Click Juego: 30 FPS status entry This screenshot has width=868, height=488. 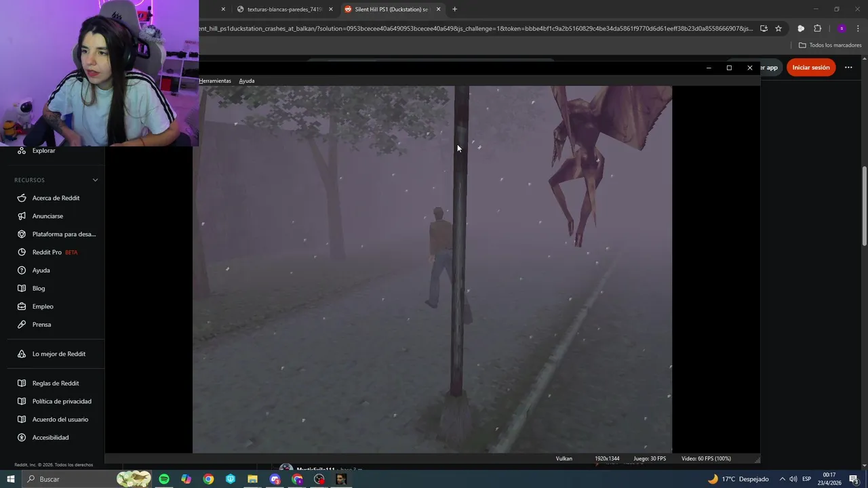pyautogui.click(x=650, y=459)
